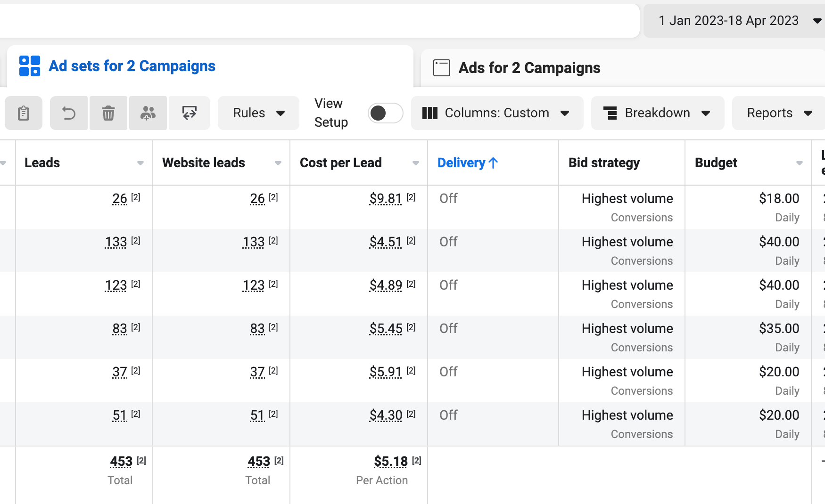The height and width of the screenshot is (504, 825).
Task: Open the Leads column header menu arrow
Action: pyautogui.click(x=140, y=163)
